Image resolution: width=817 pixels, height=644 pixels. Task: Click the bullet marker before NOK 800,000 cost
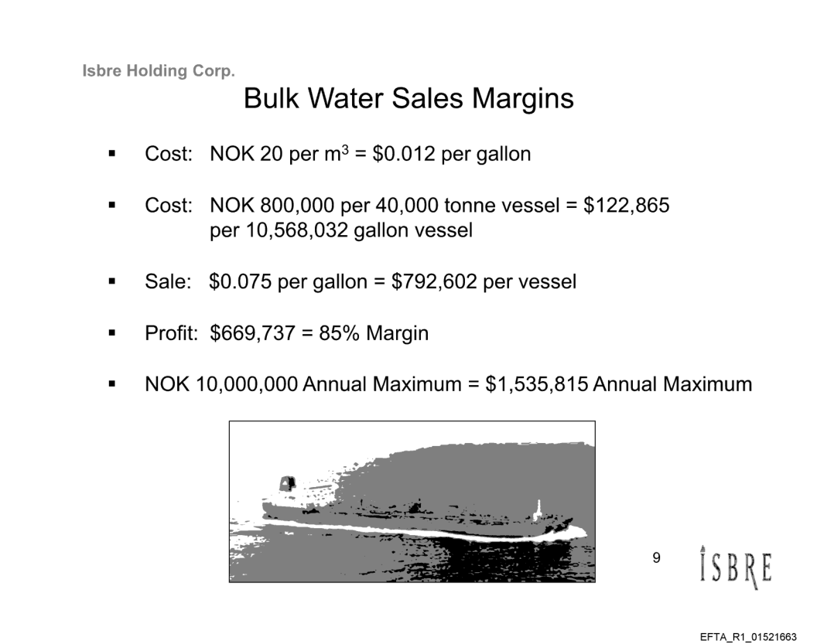(112, 206)
